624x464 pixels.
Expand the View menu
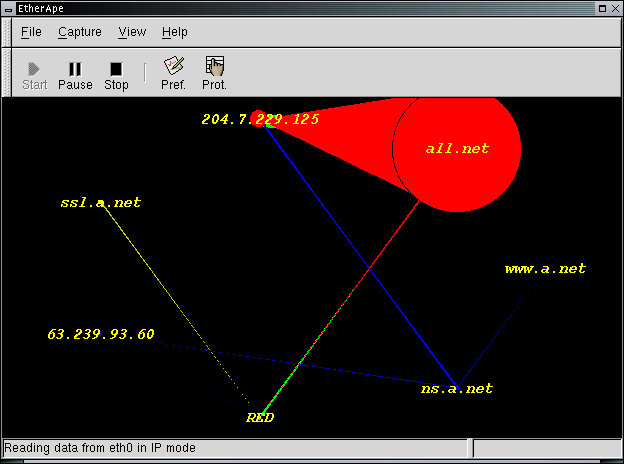point(132,32)
